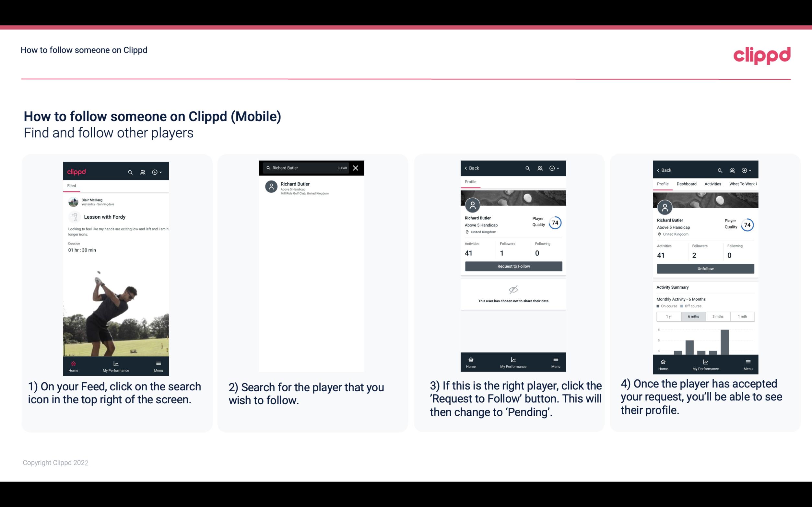Click the Home icon in bottom navigation
The height and width of the screenshot is (507, 812).
(73, 362)
